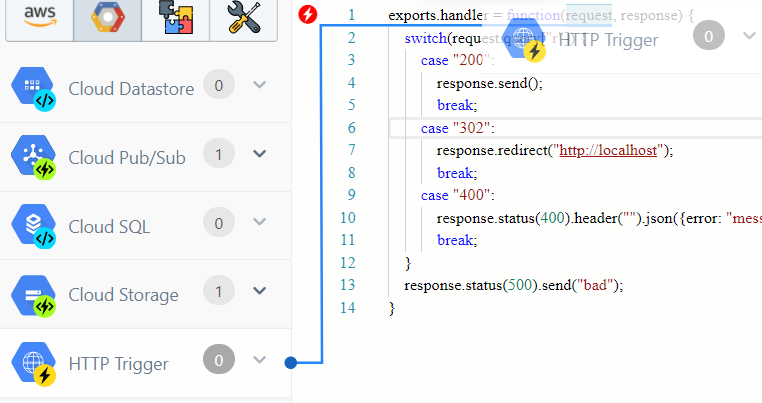Switch to the AWS provider tab
This screenshot has height=403, width=762.
39,18
